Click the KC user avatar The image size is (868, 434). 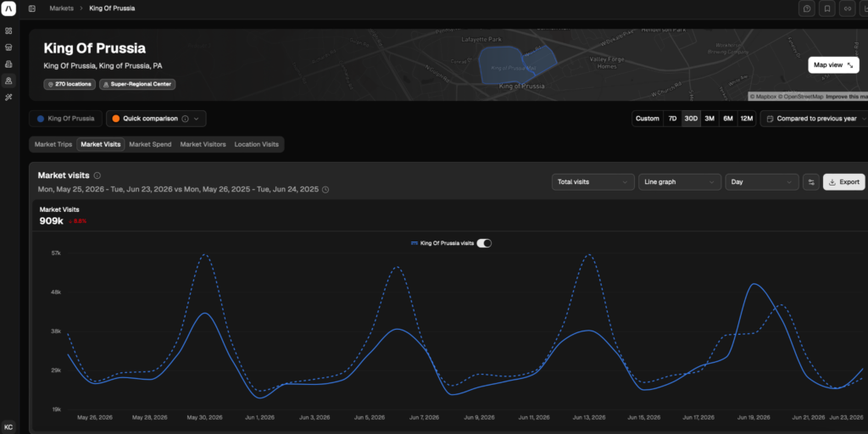click(8, 427)
